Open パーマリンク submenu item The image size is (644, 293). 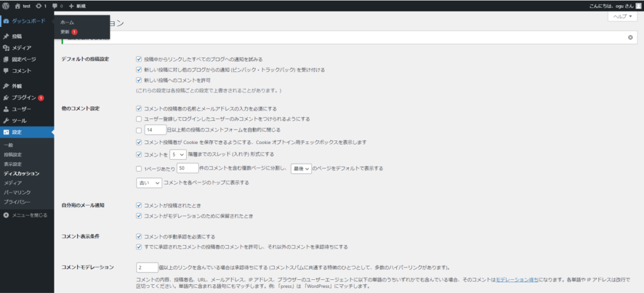point(17,192)
